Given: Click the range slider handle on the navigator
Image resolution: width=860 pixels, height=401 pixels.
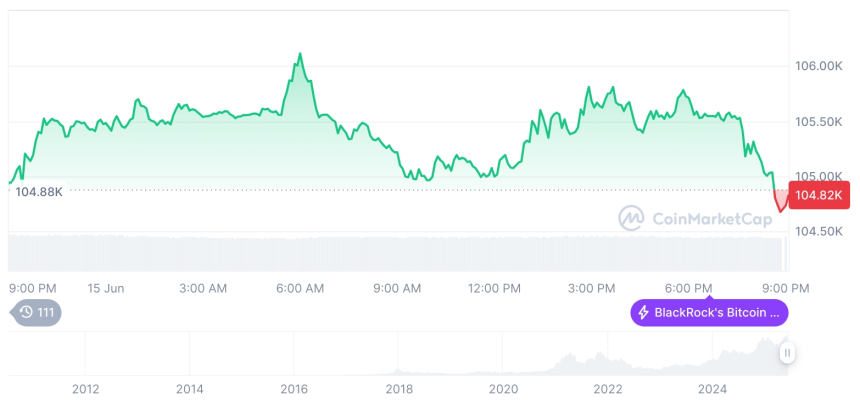Looking at the screenshot, I should click(787, 353).
